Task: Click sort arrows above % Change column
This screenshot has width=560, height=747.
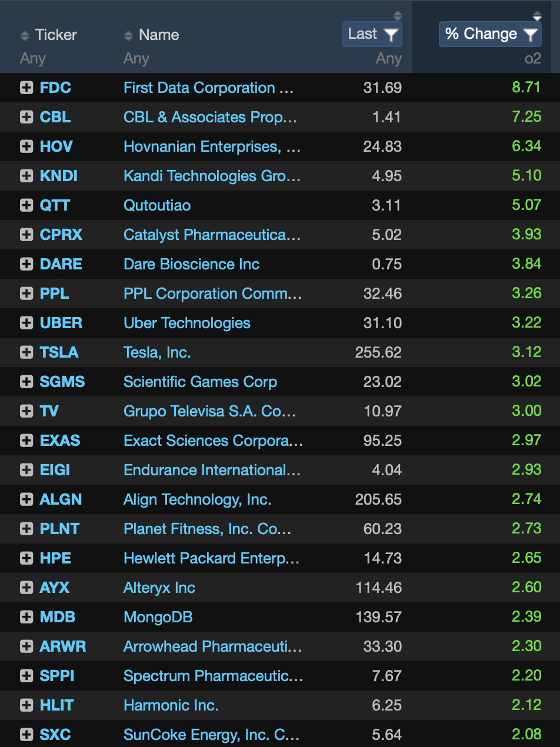Action: click(x=537, y=16)
